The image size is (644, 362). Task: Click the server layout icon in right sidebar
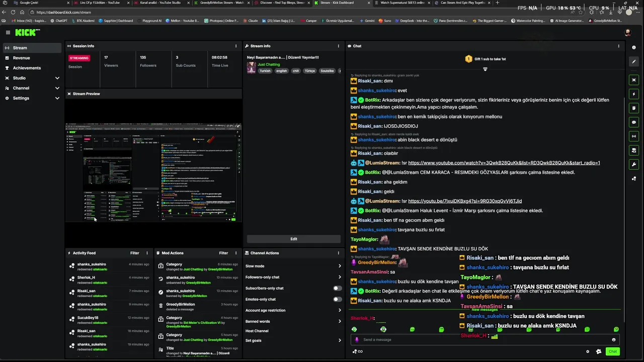634,150
